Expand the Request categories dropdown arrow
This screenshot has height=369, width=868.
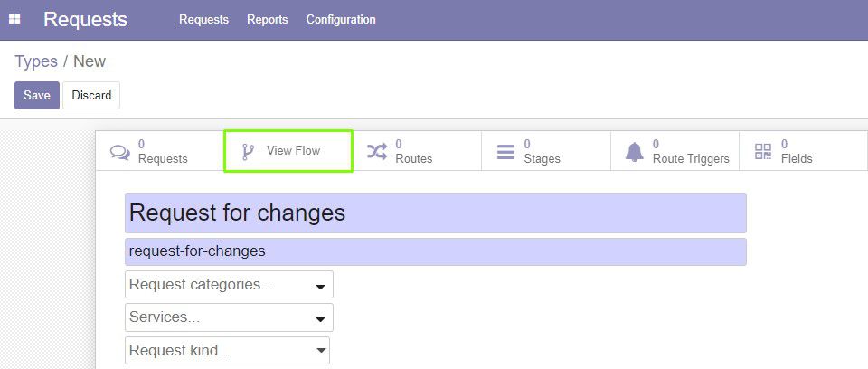[x=320, y=287]
